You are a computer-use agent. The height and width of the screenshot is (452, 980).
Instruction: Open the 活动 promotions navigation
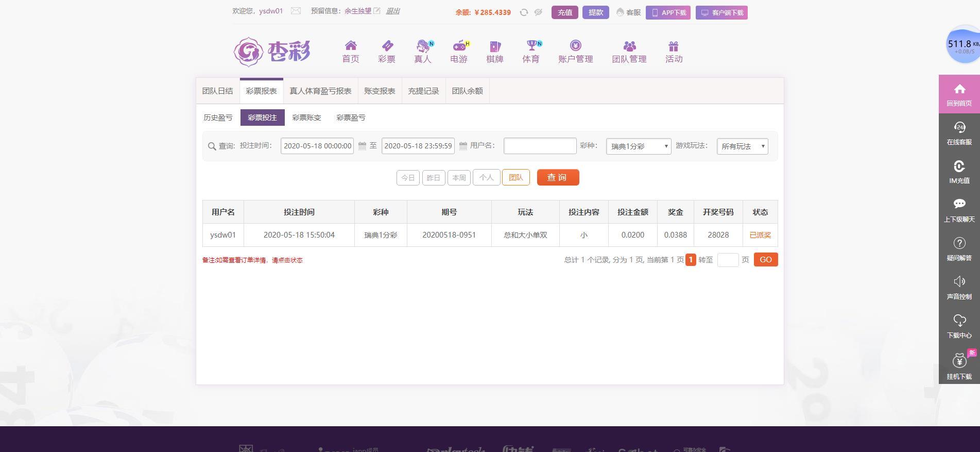[674, 52]
